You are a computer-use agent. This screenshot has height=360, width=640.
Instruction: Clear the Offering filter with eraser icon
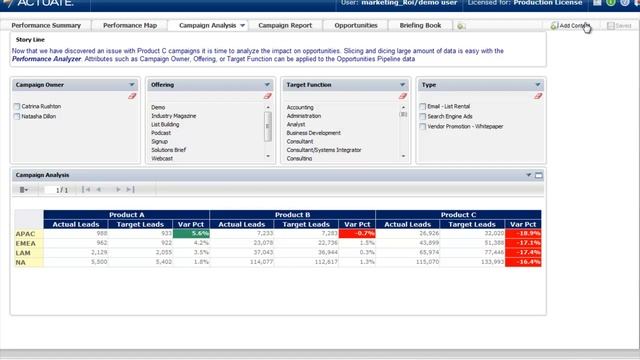click(267, 96)
